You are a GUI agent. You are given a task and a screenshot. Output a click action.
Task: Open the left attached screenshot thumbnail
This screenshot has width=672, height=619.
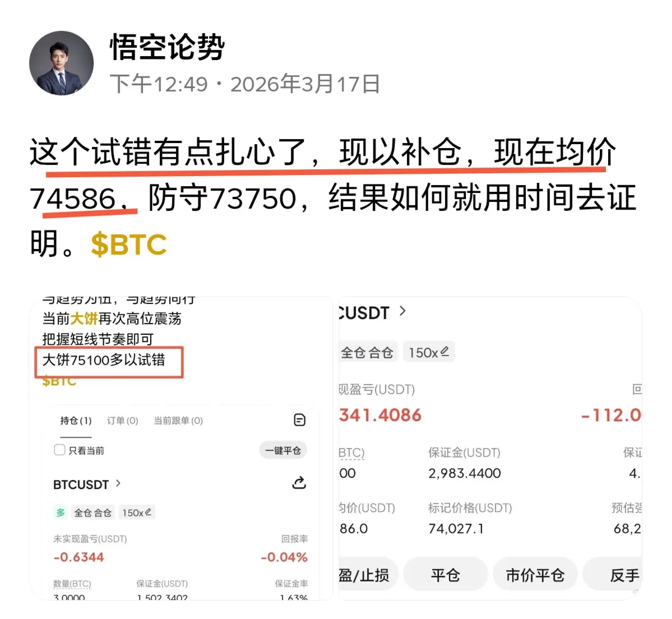(x=181, y=448)
